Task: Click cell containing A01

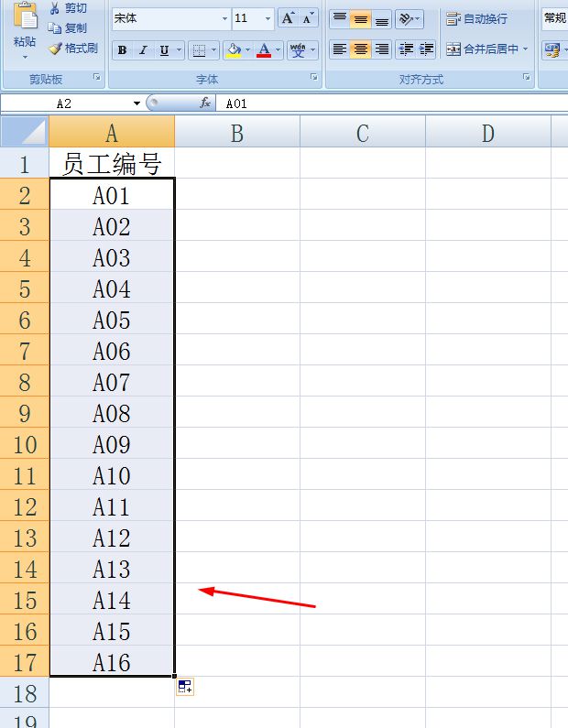Action: [x=112, y=194]
